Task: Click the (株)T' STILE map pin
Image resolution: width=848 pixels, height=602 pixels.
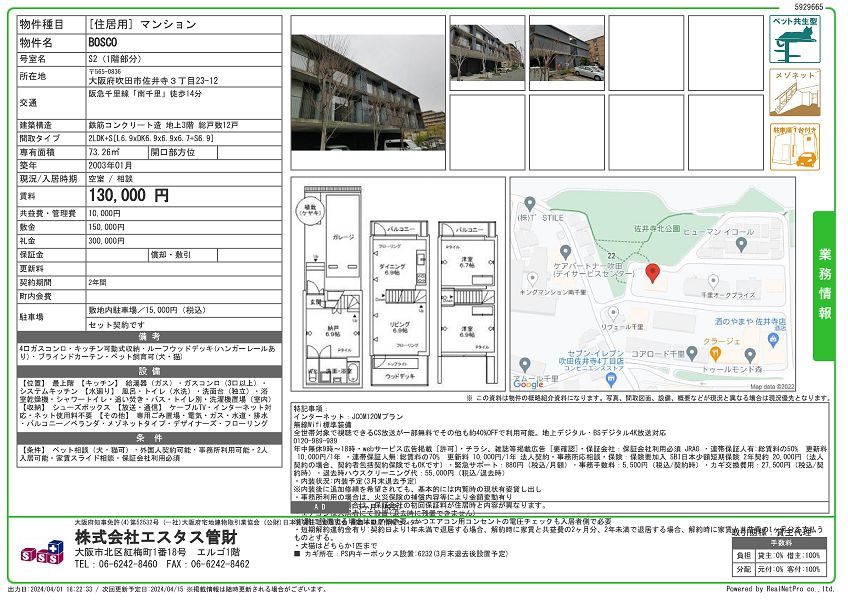Action: point(529,203)
